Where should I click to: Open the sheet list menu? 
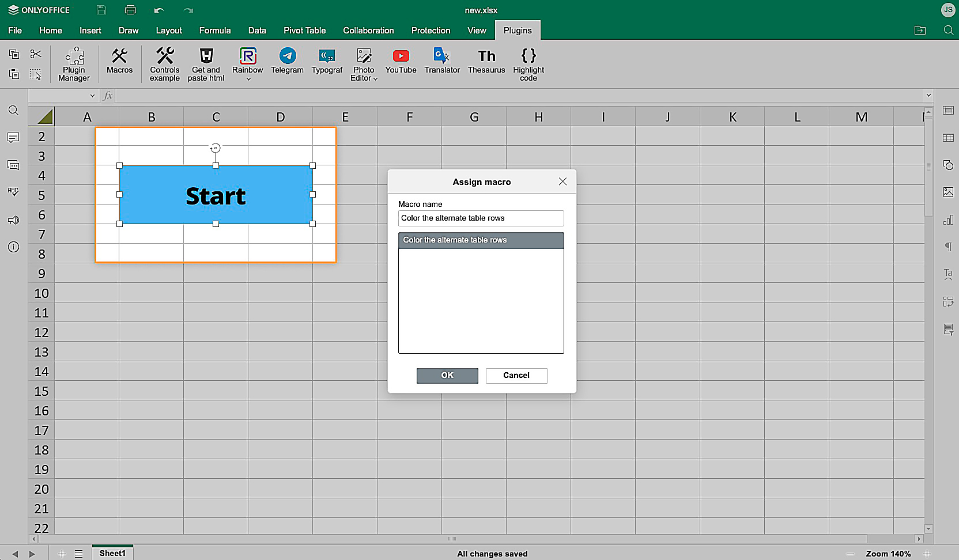click(x=79, y=554)
